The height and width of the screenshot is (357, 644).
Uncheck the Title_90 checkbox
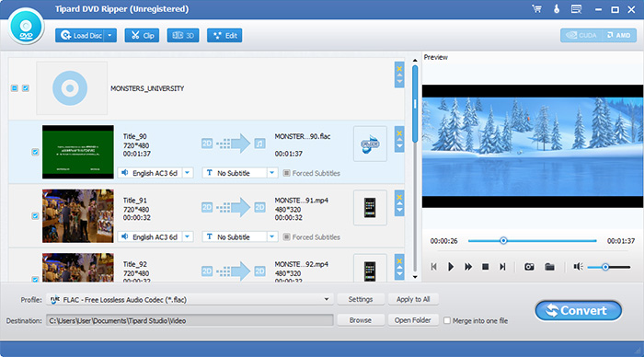[35, 152]
